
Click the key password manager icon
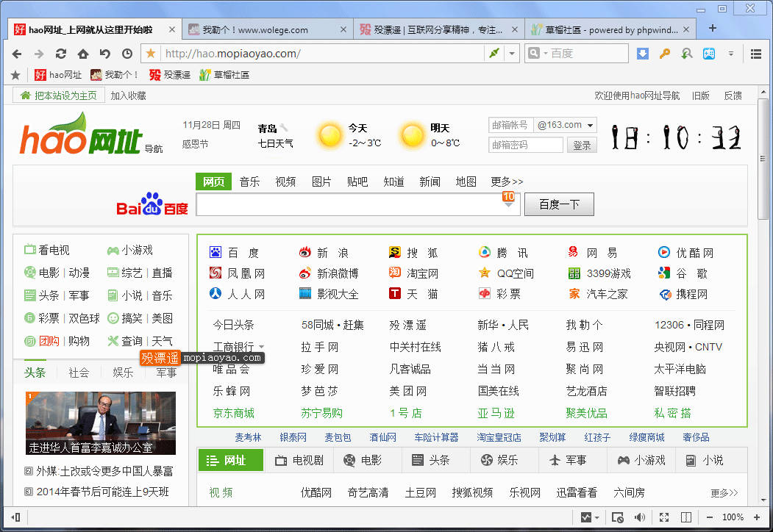pyautogui.click(x=665, y=54)
